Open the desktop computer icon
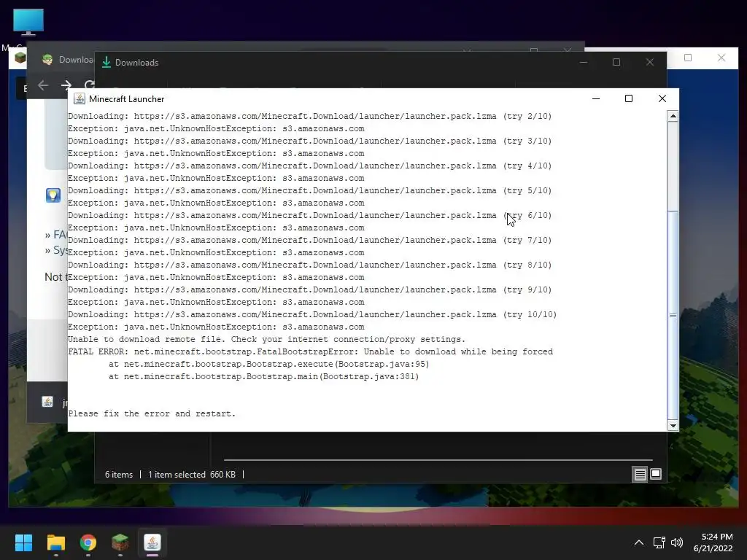The image size is (747, 560). (x=28, y=22)
